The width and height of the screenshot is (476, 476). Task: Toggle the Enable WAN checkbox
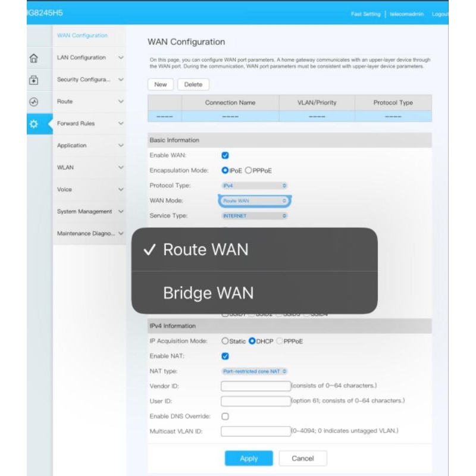point(225,155)
